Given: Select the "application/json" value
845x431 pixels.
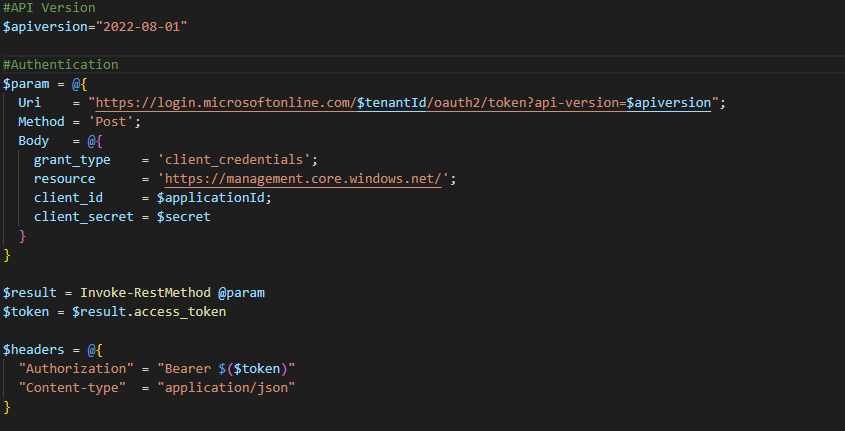Looking at the screenshot, I should [x=226, y=387].
